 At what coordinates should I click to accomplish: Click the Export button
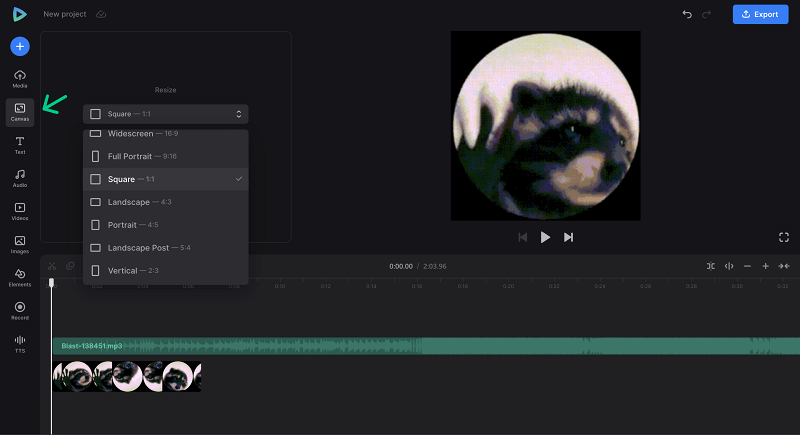coord(760,14)
